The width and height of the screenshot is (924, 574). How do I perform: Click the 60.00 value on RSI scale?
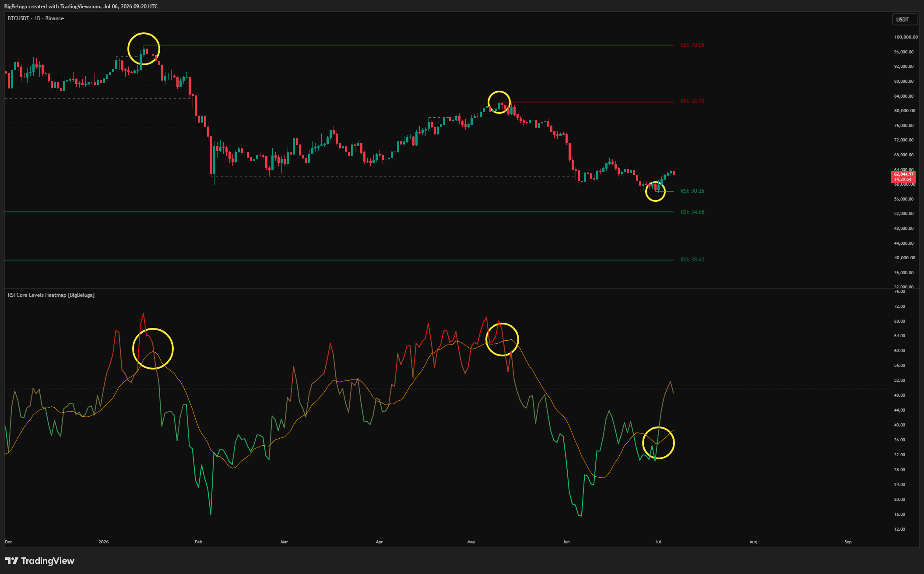[x=899, y=351]
